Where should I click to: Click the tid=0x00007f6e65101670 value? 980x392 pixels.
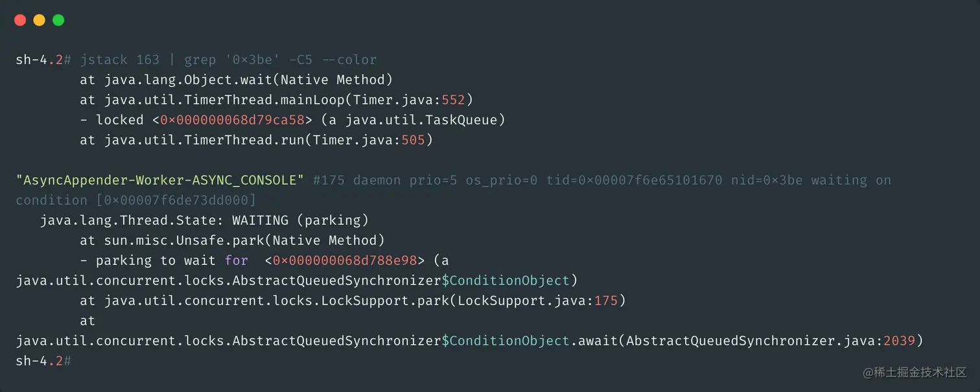click(634, 181)
